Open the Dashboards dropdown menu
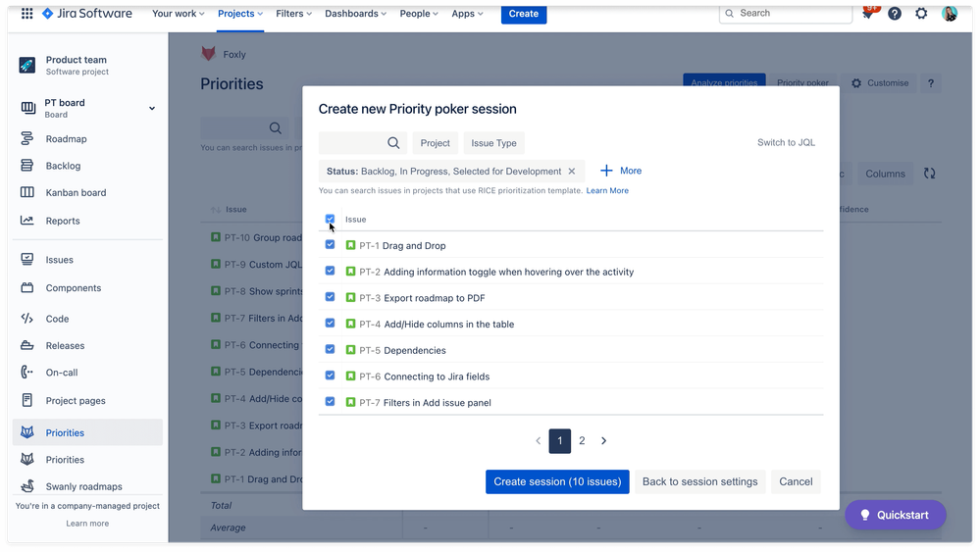The image size is (980, 552). coord(355,13)
